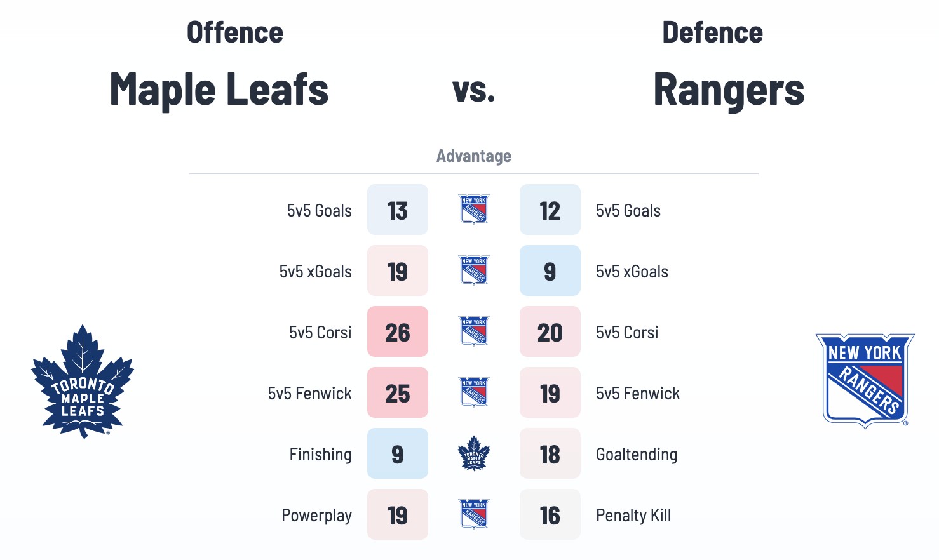Click Rangers advantage icon in 5v5 Corsi row
This screenshot has height=560, width=939.
click(474, 331)
